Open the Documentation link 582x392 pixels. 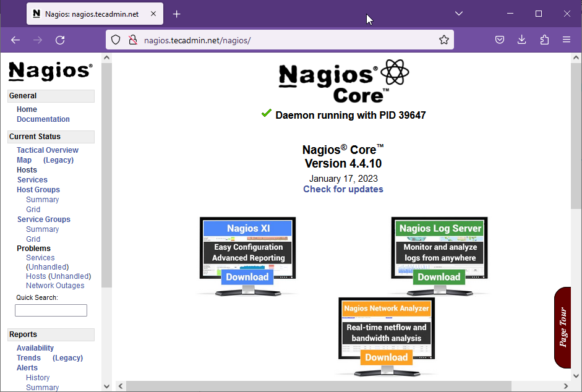[x=43, y=119]
